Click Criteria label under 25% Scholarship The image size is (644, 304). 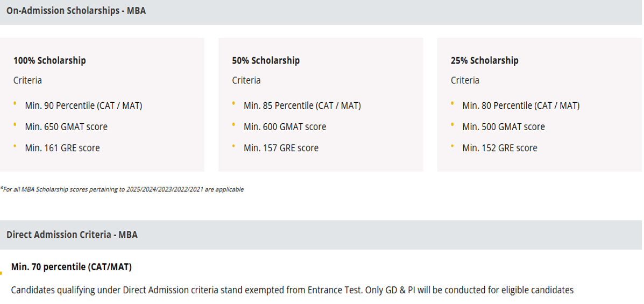click(x=465, y=80)
